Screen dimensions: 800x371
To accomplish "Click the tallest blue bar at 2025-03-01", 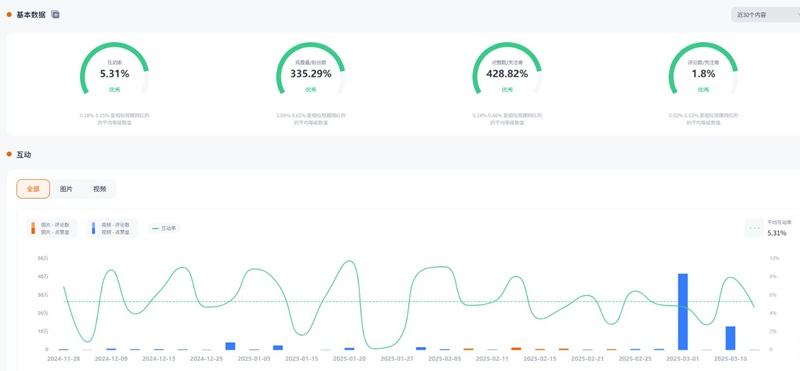I will pos(683,311).
